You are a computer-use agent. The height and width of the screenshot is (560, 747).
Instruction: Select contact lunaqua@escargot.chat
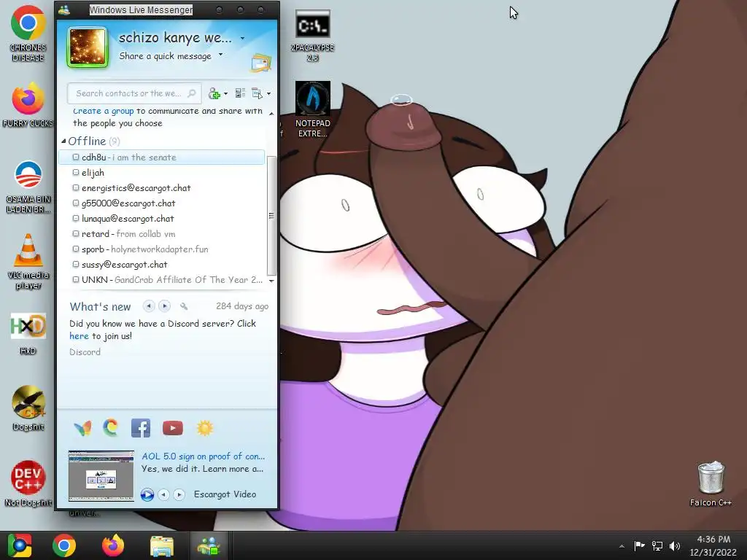click(x=161, y=219)
